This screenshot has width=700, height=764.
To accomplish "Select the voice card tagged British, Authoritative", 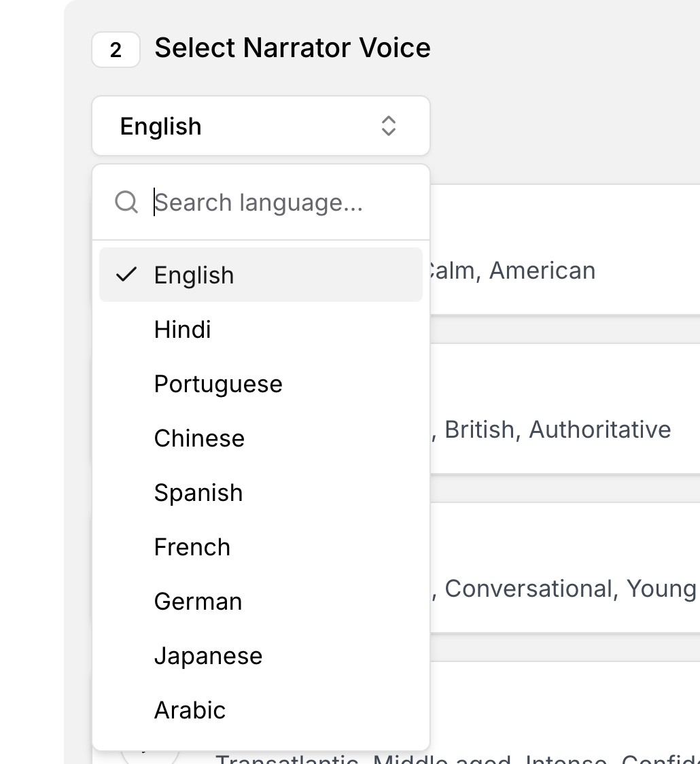I will (565, 409).
